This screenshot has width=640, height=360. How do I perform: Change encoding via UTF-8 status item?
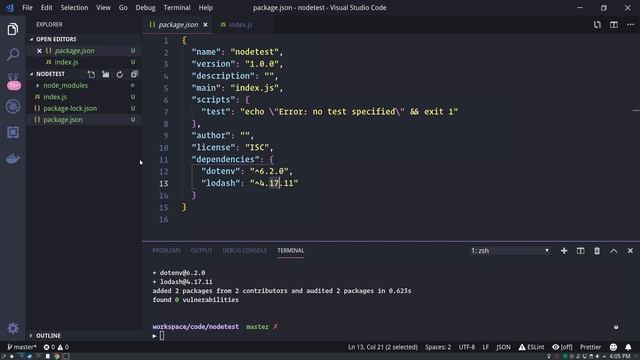[x=467, y=347]
